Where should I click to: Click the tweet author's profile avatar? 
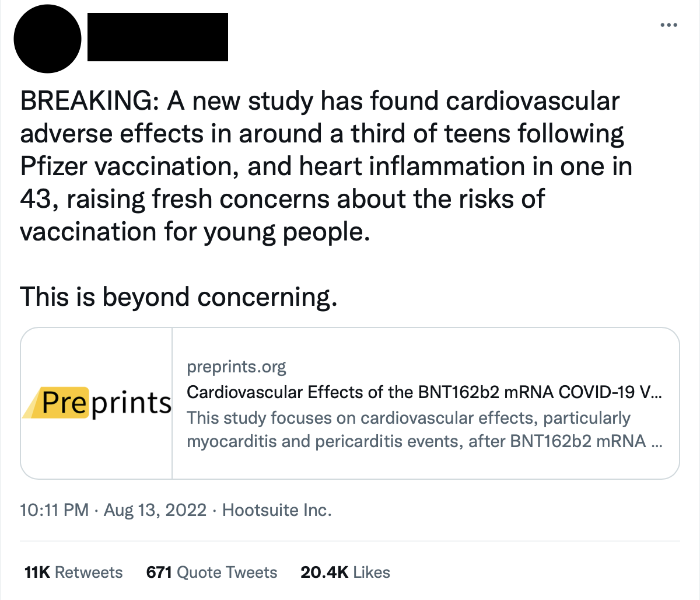click(x=48, y=39)
